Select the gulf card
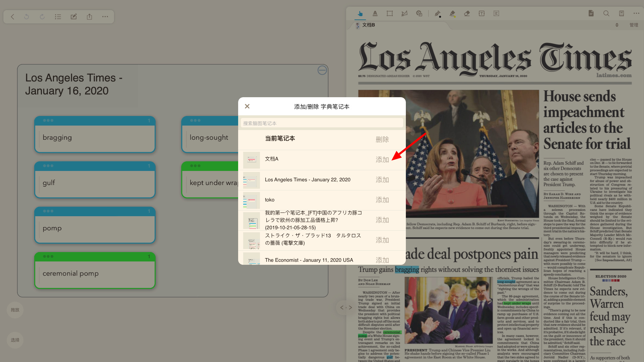644x362 pixels. pyautogui.click(x=95, y=180)
